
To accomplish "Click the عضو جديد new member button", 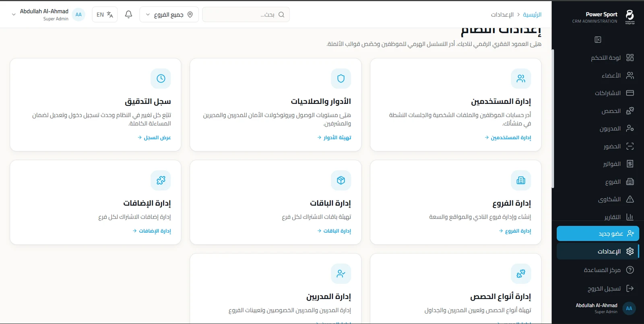I will point(598,233).
